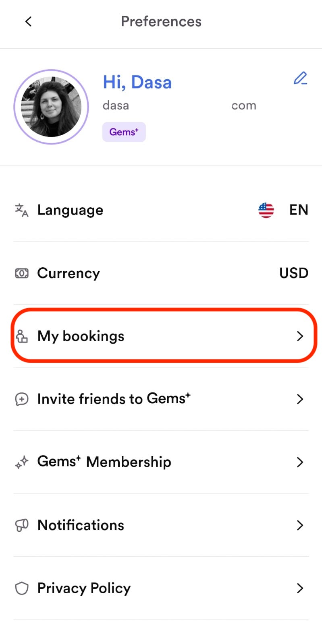Tap the pencil edit profile icon

pyautogui.click(x=300, y=78)
